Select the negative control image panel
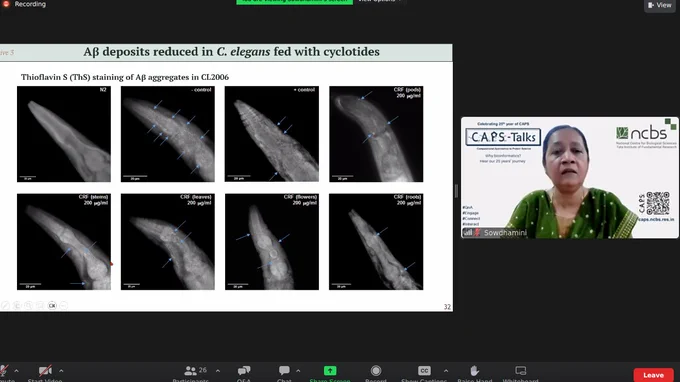 point(168,134)
